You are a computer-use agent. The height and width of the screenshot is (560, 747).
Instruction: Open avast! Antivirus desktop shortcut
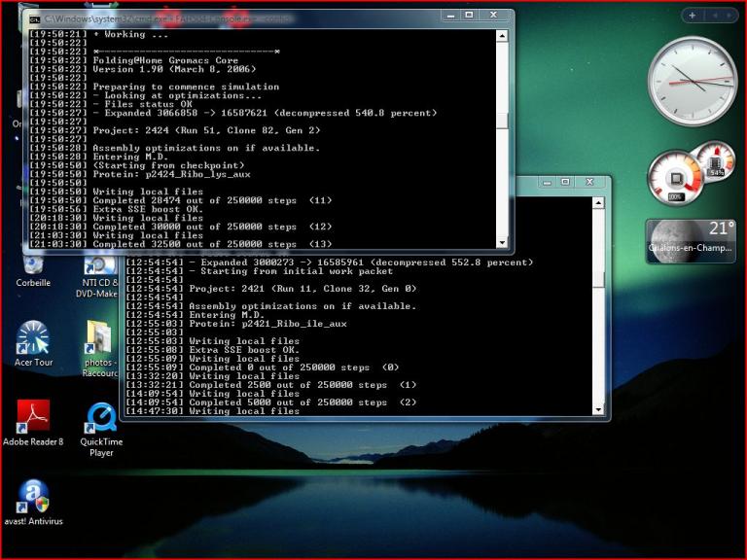[33, 500]
